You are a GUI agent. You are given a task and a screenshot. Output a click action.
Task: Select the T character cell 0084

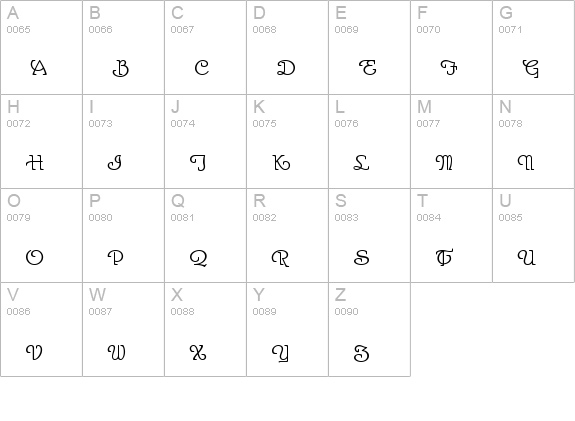[451, 235]
